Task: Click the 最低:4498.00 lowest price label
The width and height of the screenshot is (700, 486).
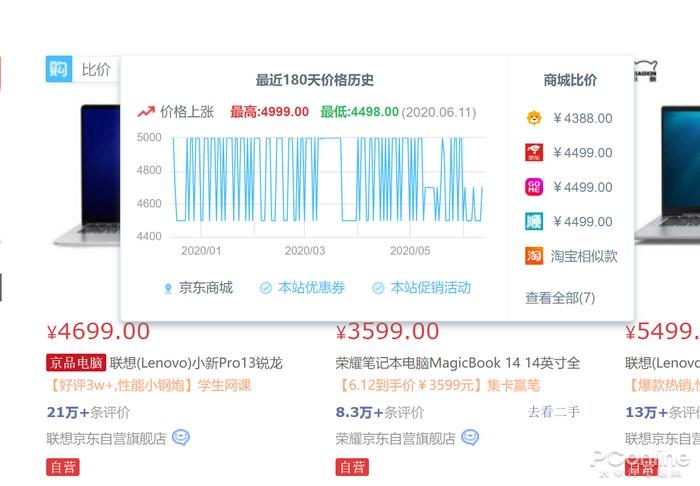Action: tap(359, 112)
